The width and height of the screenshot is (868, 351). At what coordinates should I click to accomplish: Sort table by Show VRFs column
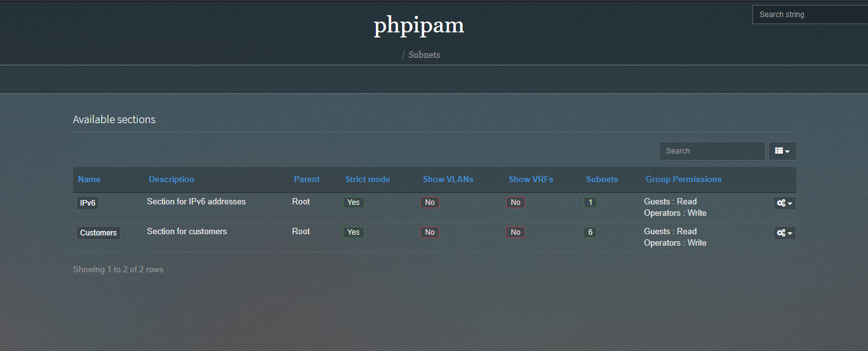(531, 179)
